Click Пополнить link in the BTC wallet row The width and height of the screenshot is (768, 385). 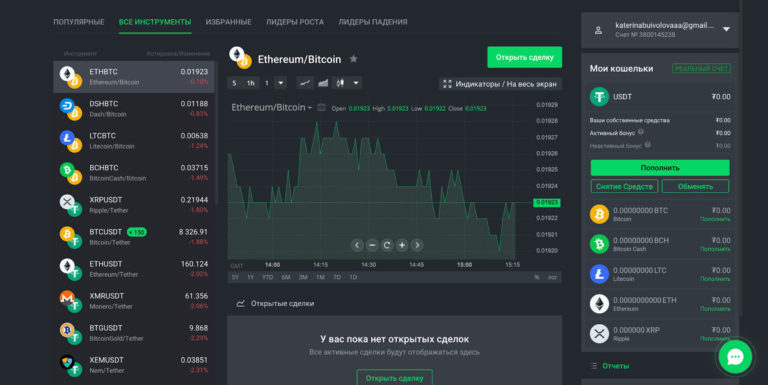click(x=715, y=219)
